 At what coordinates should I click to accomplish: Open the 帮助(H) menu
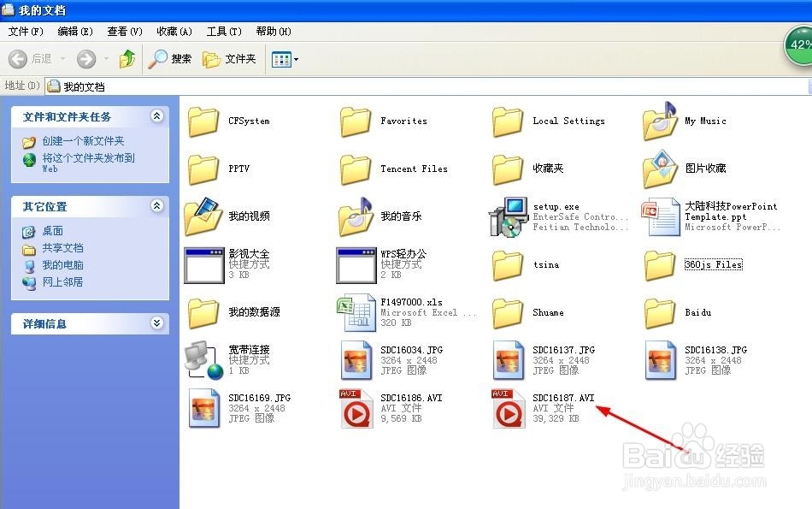click(274, 32)
